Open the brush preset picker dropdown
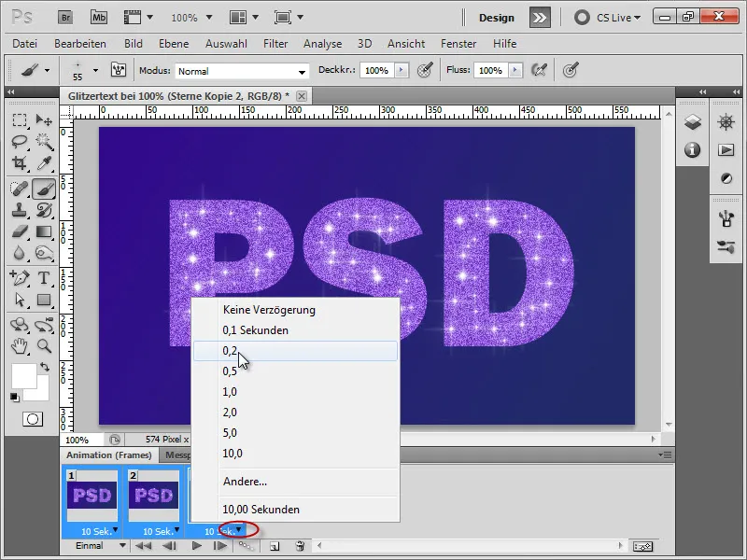The height and width of the screenshot is (560, 747). click(95, 71)
